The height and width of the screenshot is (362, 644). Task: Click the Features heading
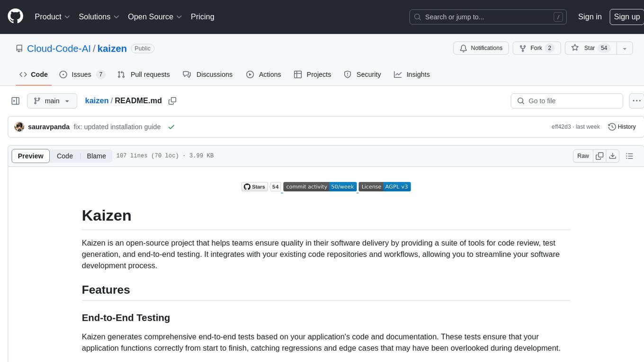point(106,290)
